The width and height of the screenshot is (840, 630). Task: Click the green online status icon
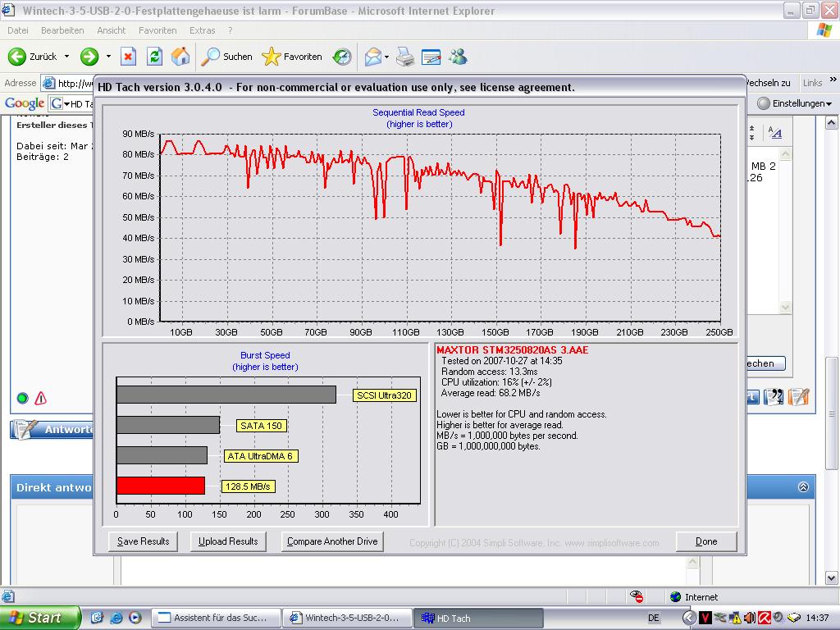[22, 398]
